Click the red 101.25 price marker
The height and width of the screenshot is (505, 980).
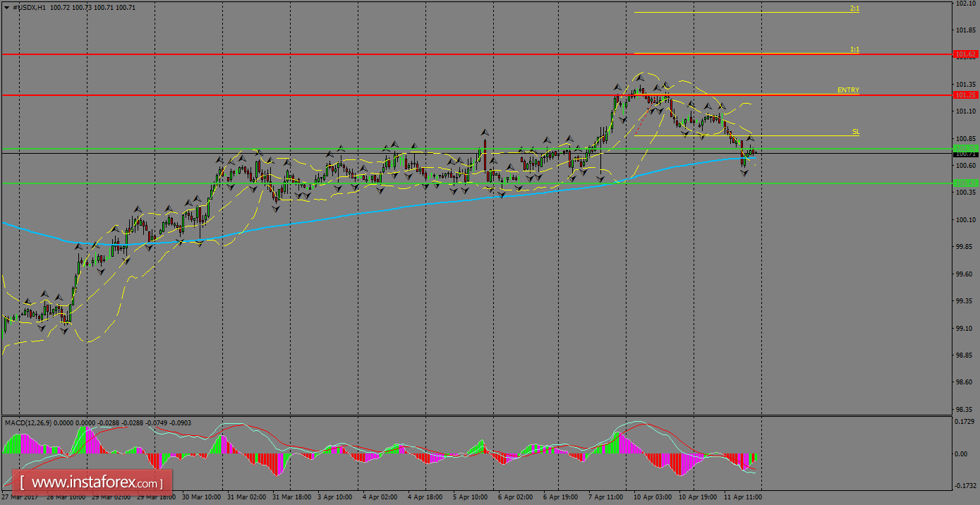(964, 93)
